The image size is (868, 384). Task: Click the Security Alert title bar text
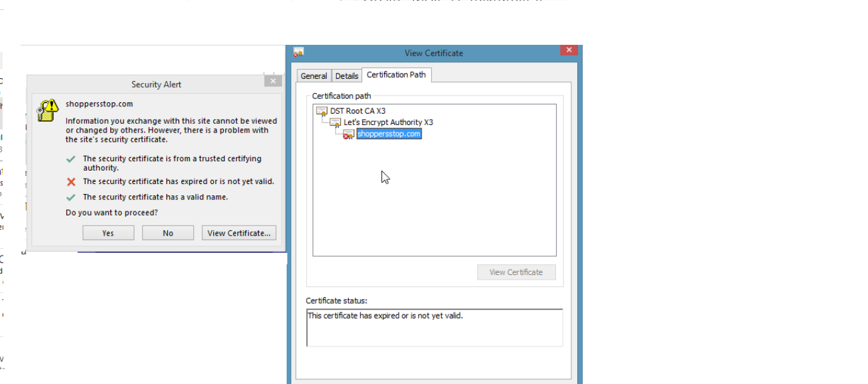[x=156, y=84]
